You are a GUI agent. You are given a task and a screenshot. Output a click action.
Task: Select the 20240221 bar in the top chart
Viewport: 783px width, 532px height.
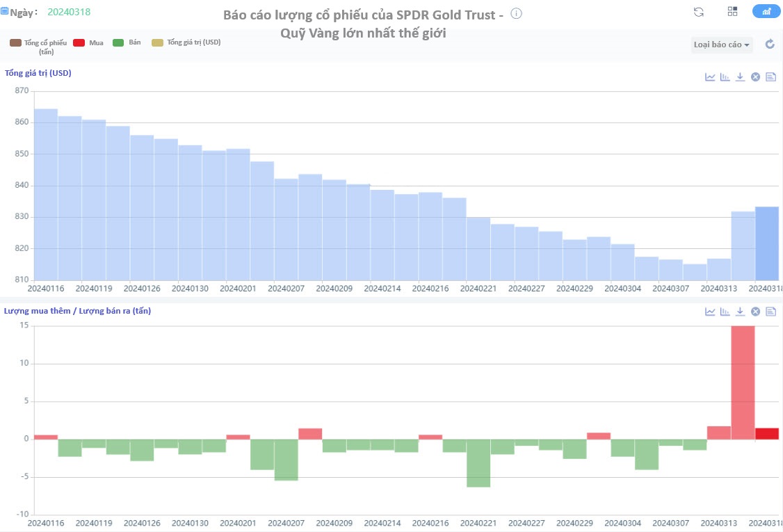(478, 248)
